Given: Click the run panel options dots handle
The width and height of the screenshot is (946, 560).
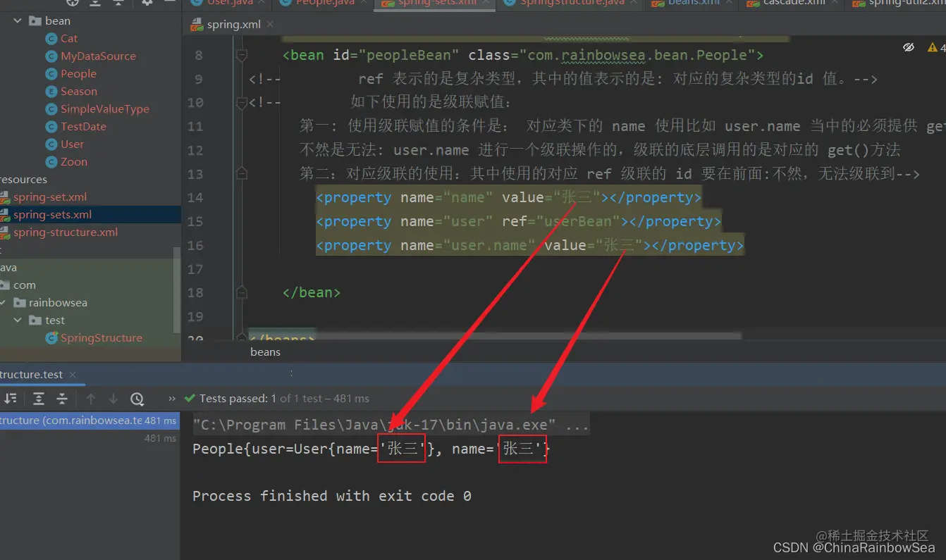Looking at the screenshot, I should (x=291, y=373).
